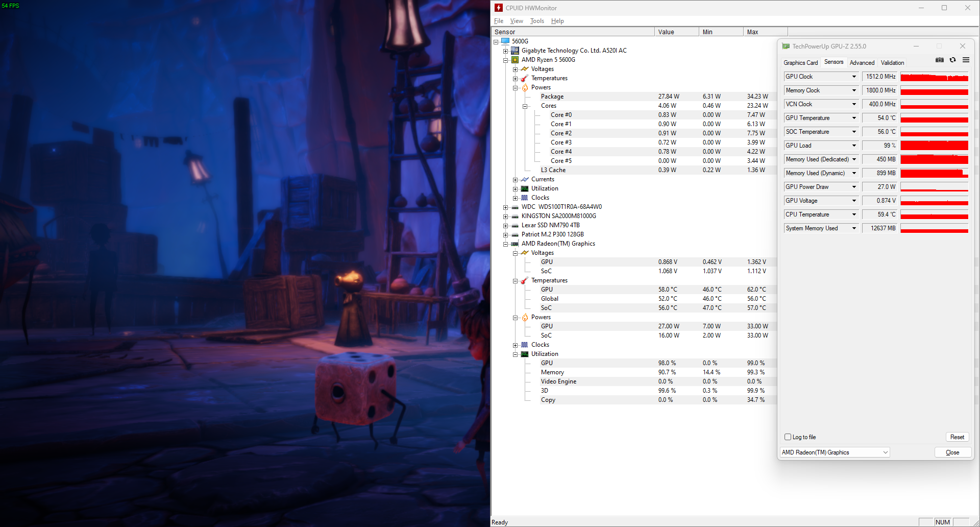Enable the Log to file checkbox

(788, 437)
